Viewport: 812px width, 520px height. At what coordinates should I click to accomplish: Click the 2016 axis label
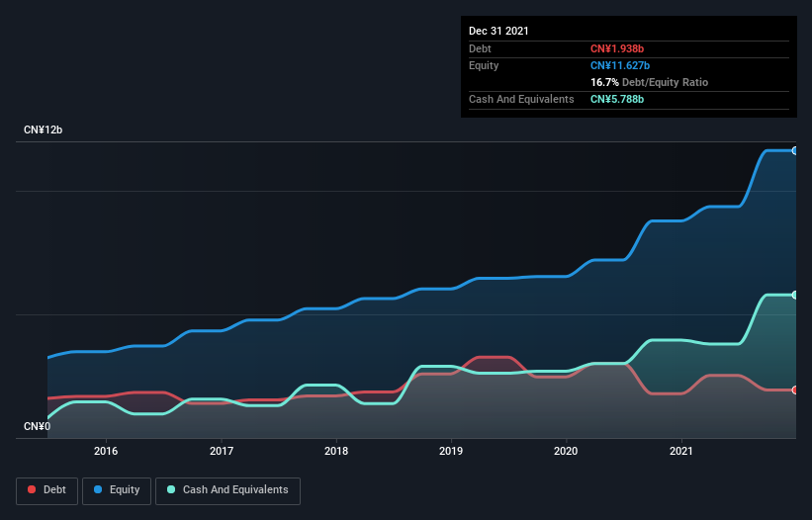[x=106, y=451]
